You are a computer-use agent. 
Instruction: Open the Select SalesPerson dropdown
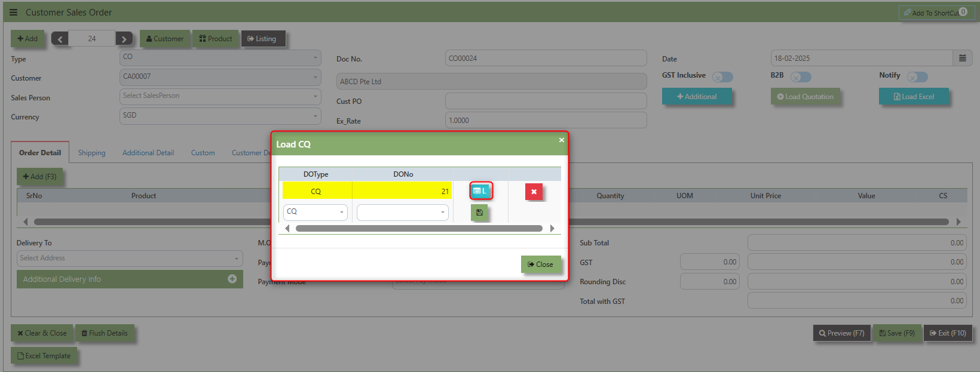(220, 96)
